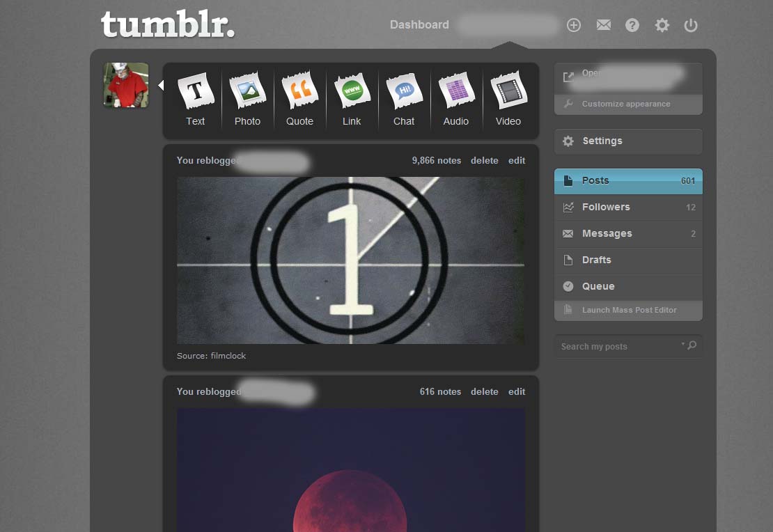Select Posts in the sidebar
This screenshot has height=532, width=773.
pyautogui.click(x=628, y=181)
